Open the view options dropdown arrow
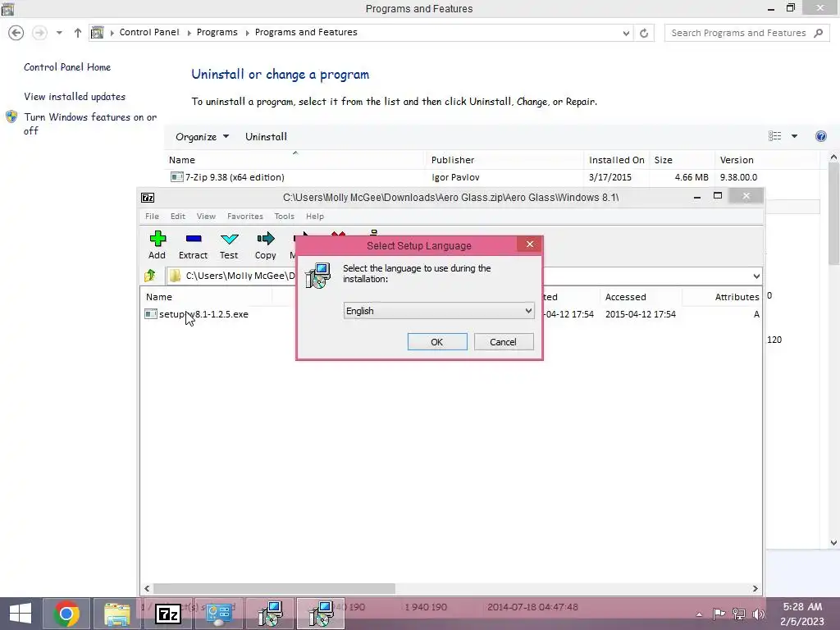 coord(794,136)
